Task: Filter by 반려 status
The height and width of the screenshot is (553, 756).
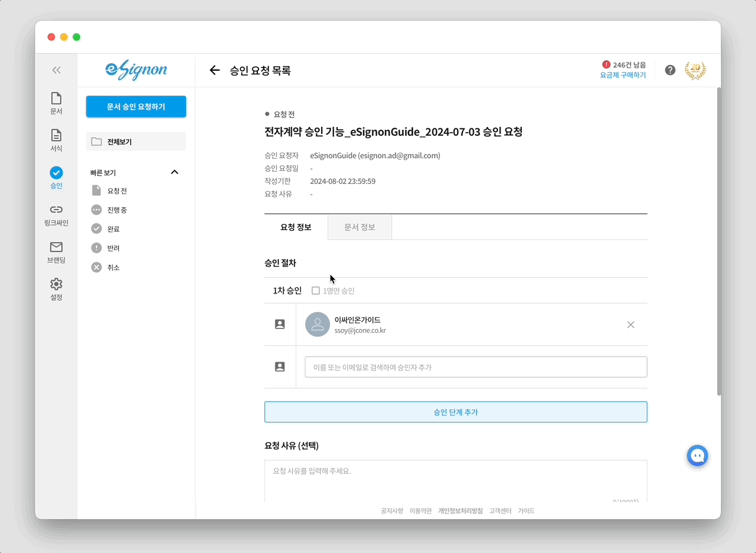Action: [x=106, y=248]
